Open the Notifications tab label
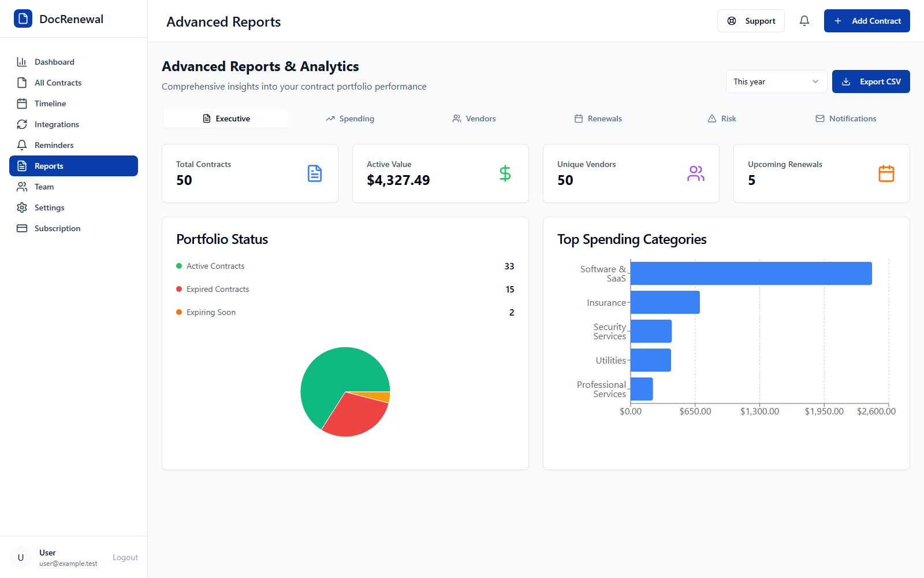This screenshot has width=924, height=578. point(853,118)
